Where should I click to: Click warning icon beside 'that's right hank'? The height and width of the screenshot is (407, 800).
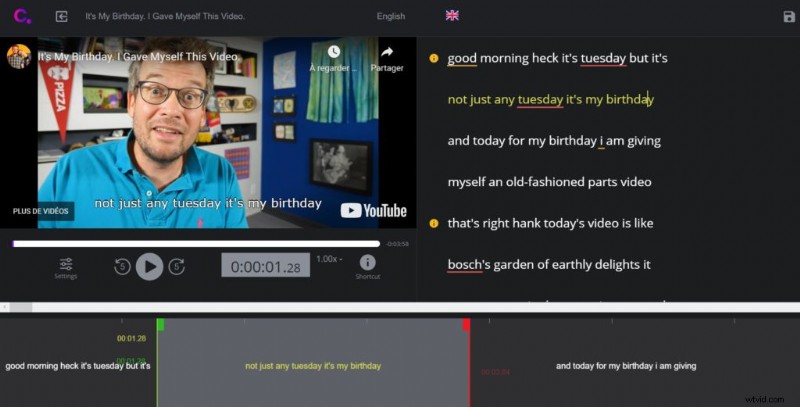pos(434,223)
